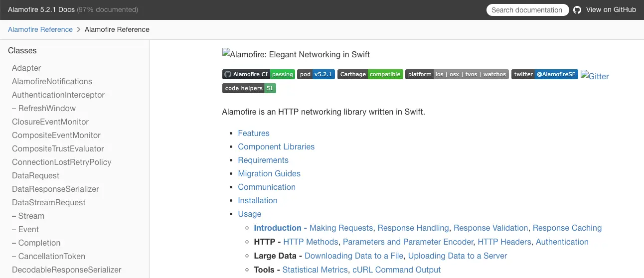Image resolution: width=644 pixels, height=278 pixels.
Task: Open ClosureEventMonitor in sidebar
Action: [50, 122]
